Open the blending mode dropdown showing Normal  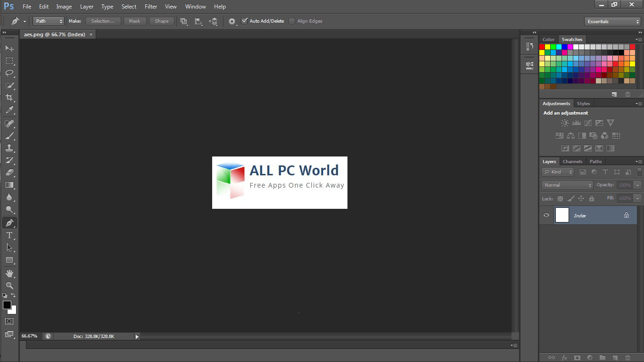pyautogui.click(x=567, y=185)
